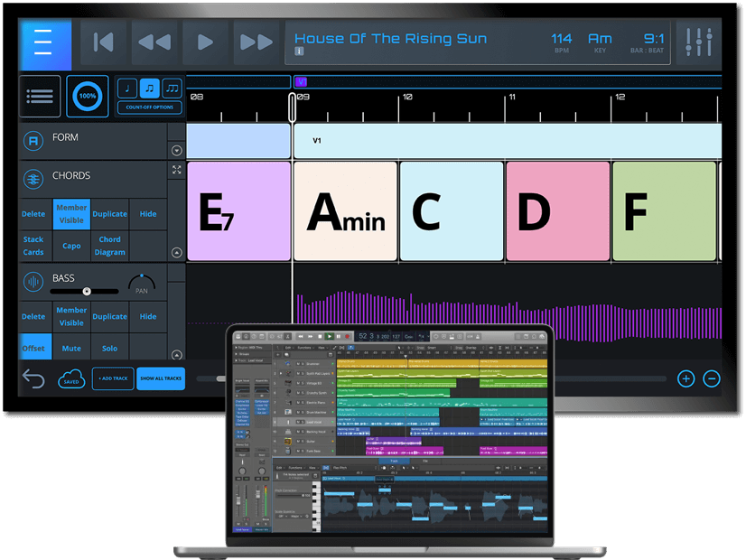This screenshot has height=560, width=746.
Task: Solo the Bass track
Action: (109, 348)
